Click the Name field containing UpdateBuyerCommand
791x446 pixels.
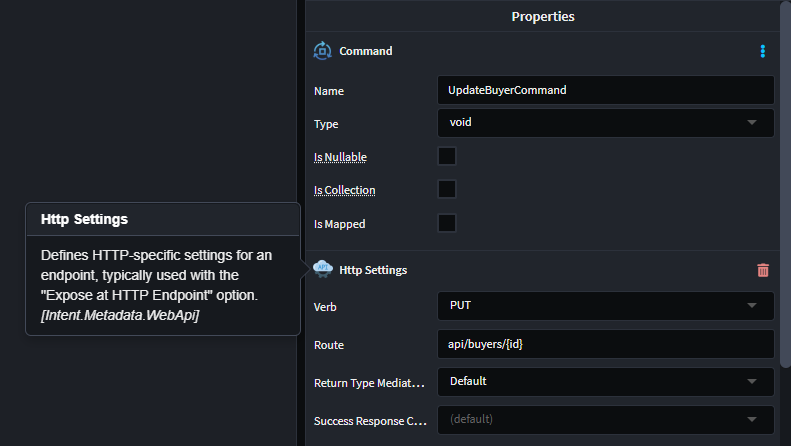click(x=605, y=90)
